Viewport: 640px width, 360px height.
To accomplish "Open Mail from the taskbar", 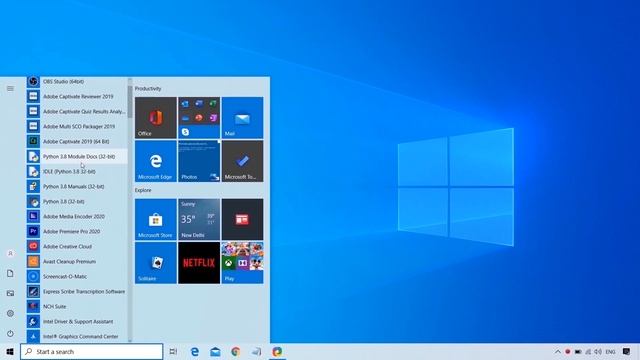I will pyautogui.click(x=215, y=351).
